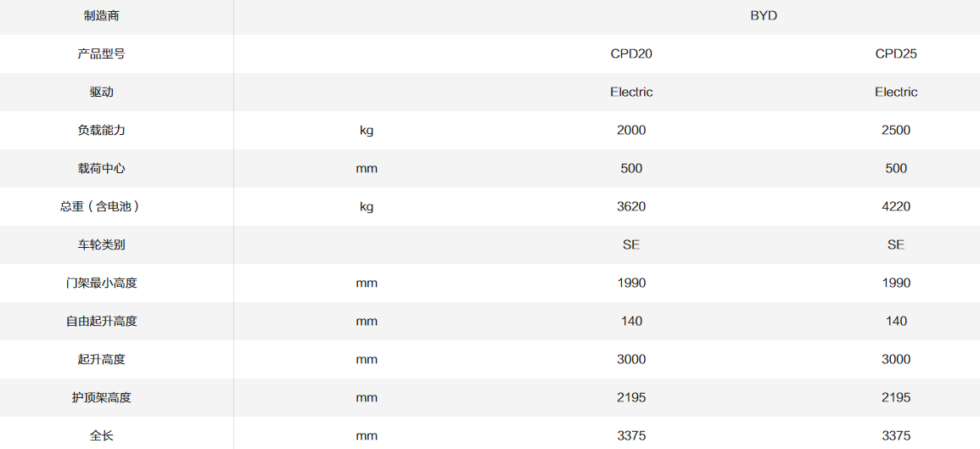Click the 2500 load capacity value
Viewport: 980px width, 449px height.
point(896,130)
